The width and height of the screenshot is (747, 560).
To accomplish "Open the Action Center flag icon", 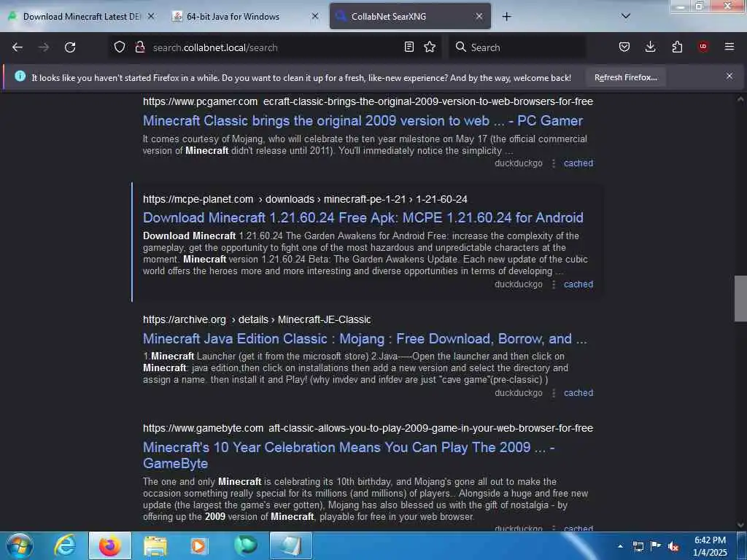I will click(656, 546).
